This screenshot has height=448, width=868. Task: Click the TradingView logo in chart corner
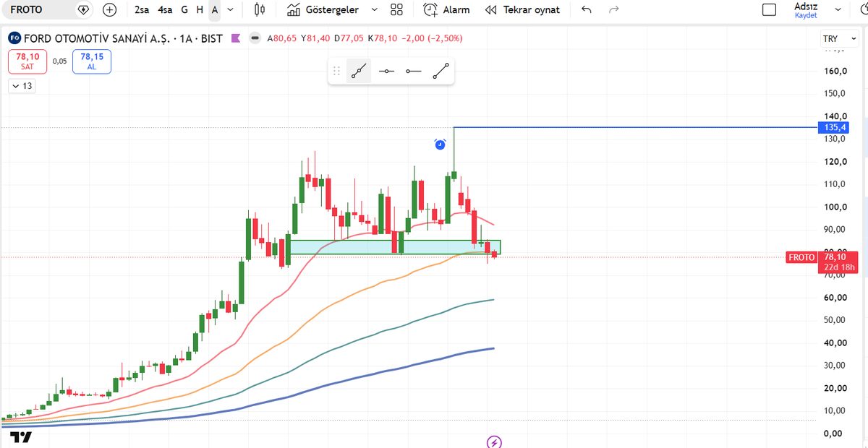[x=21, y=436]
